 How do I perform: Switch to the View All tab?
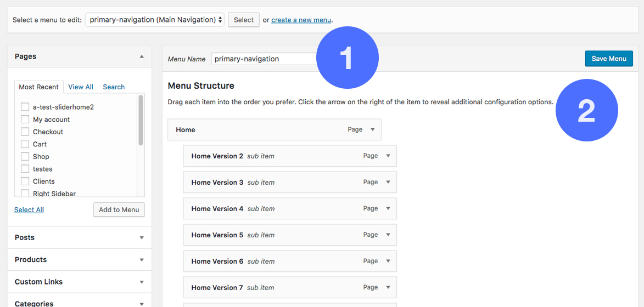click(81, 87)
